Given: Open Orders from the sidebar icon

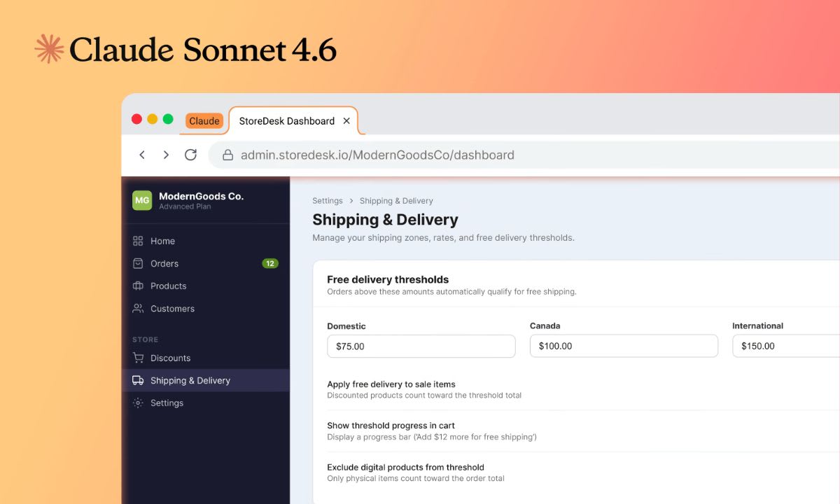Looking at the screenshot, I should coord(139,263).
